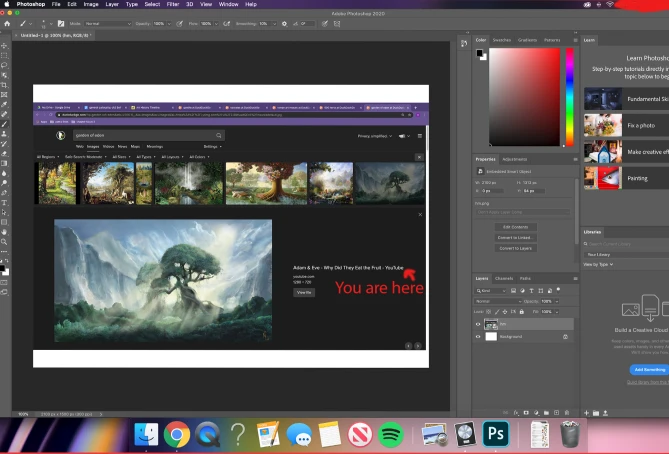Click the Convert to Linked button
This screenshot has height=454, width=669.
click(x=515, y=238)
